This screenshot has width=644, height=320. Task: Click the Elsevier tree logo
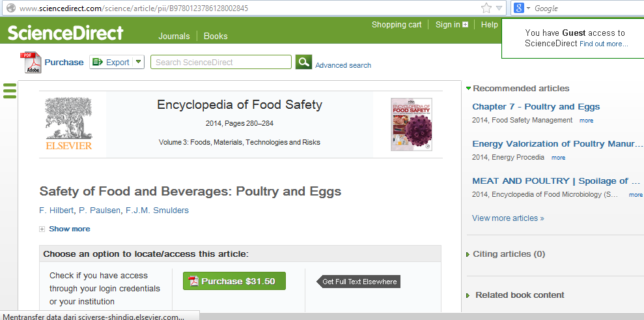tap(68, 124)
